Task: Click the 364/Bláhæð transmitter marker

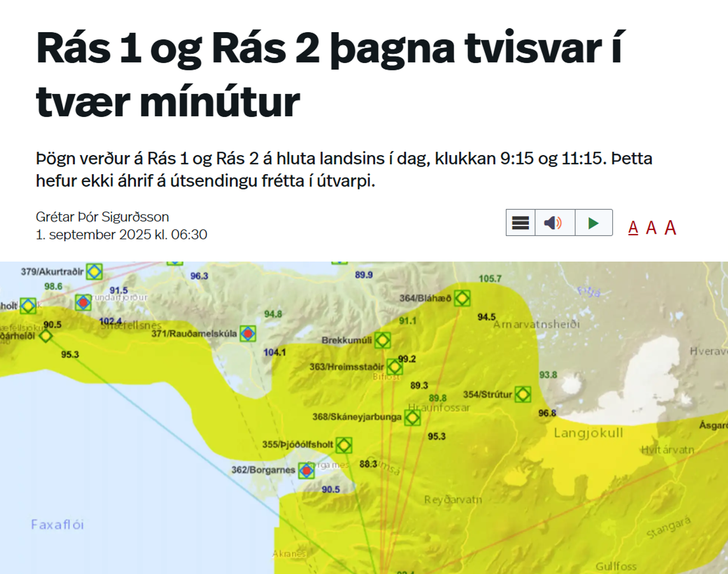Action: (462, 298)
